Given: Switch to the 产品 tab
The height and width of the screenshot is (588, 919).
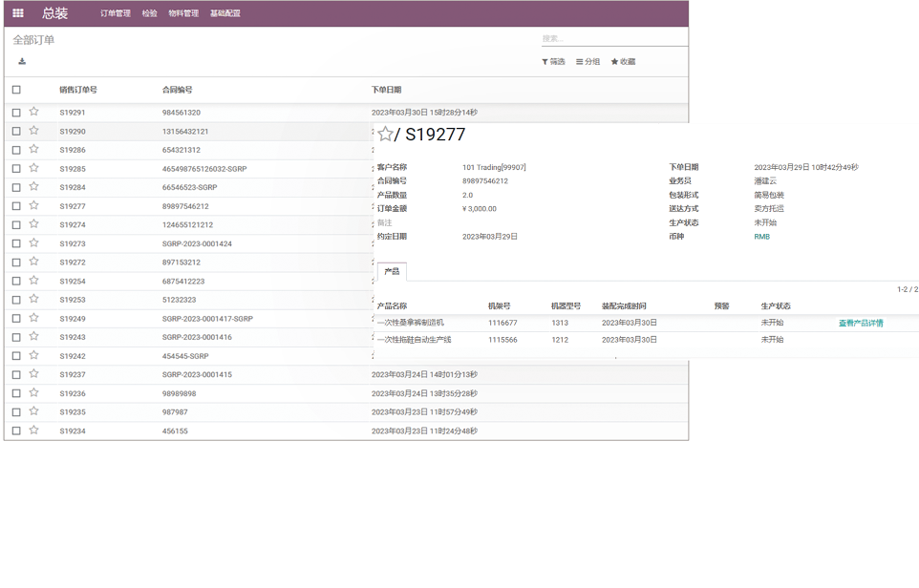Looking at the screenshot, I should [392, 272].
